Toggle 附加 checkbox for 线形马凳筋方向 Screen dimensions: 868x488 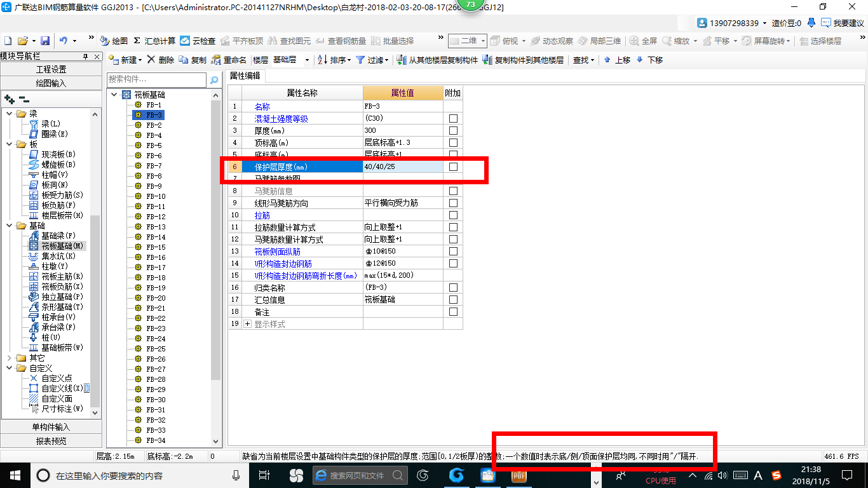pos(453,203)
